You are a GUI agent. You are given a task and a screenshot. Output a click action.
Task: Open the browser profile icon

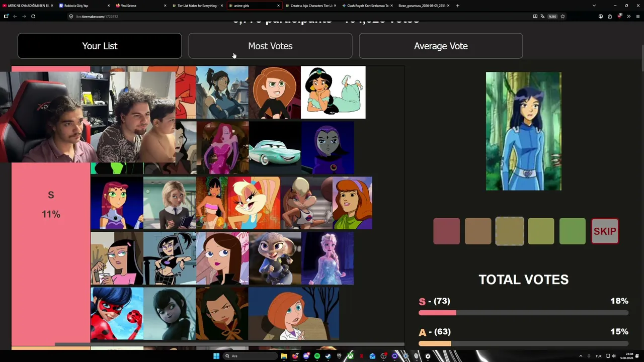tap(601, 16)
